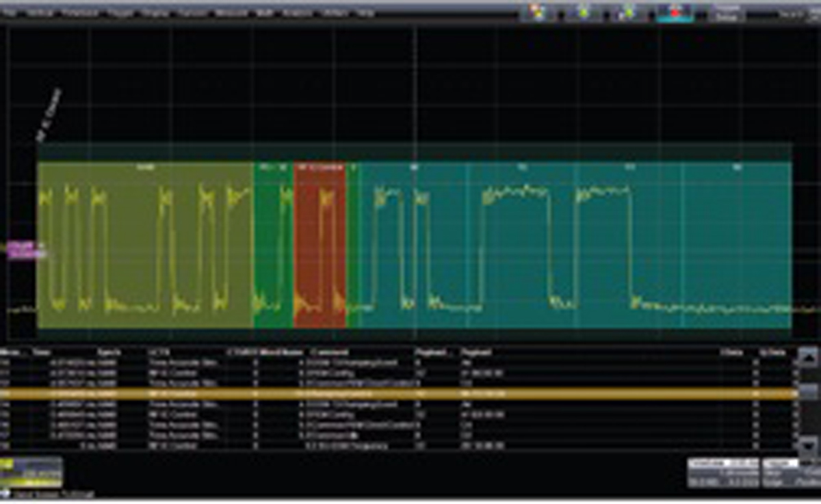The height and width of the screenshot is (504, 821).
Task: Click the Time column header in decode table
Action: coord(42,352)
